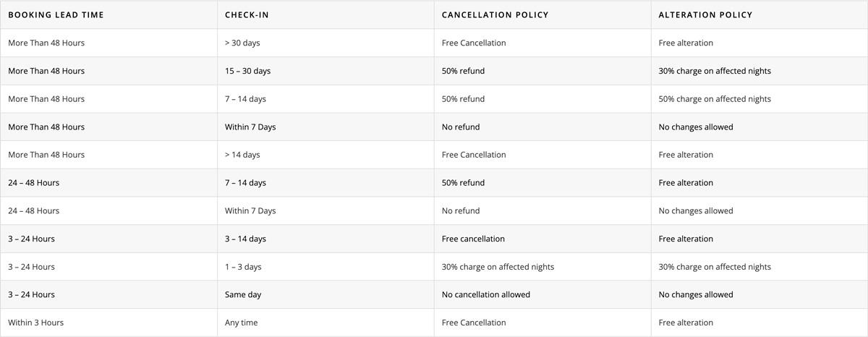Viewport: 868px width, 337px height.
Task: Click 'Free Cancellation' in the > 30 days row
Action: tap(474, 43)
